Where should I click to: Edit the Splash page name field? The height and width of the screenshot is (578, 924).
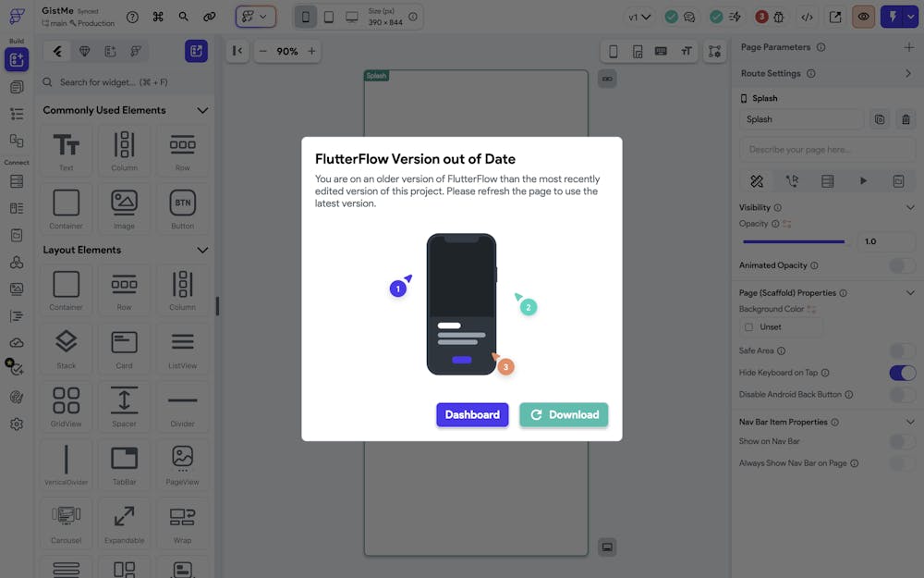(801, 119)
